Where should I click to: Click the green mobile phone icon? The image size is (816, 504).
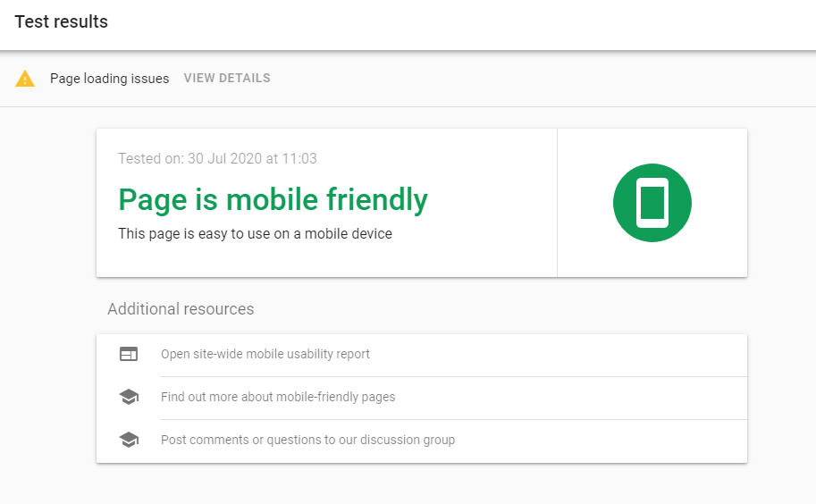(652, 203)
